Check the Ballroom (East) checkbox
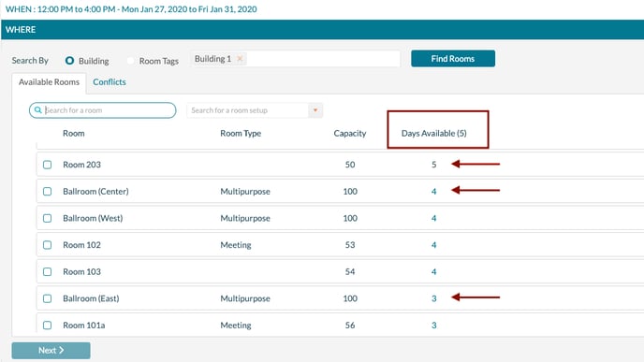This screenshot has width=644, height=362. point(47,298)
